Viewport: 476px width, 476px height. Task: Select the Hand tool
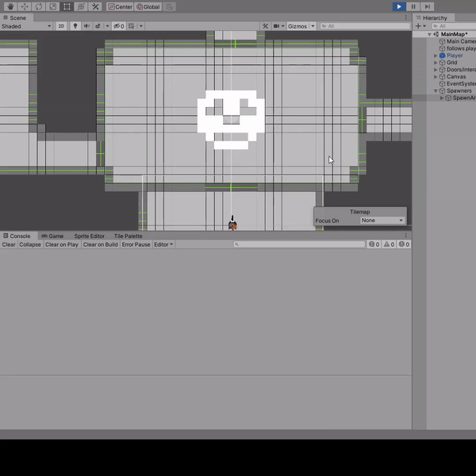tap(10, 6)
